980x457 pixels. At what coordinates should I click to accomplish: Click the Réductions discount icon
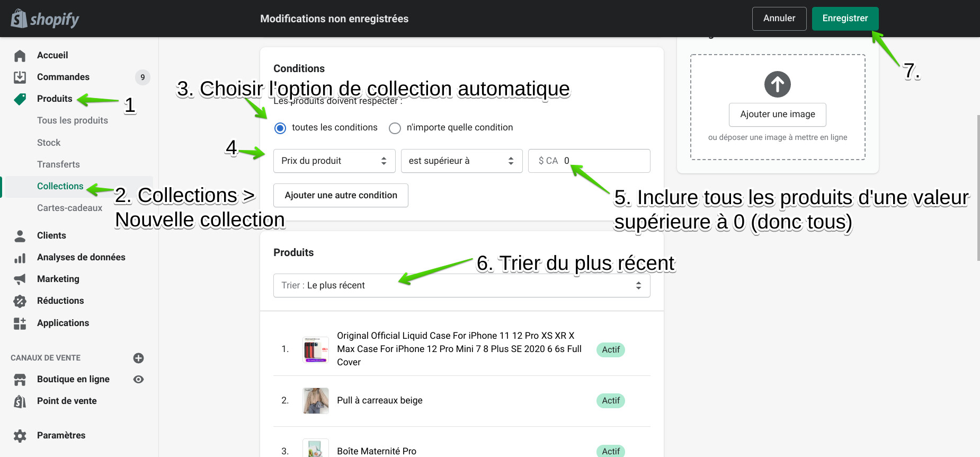click(20, 301)
